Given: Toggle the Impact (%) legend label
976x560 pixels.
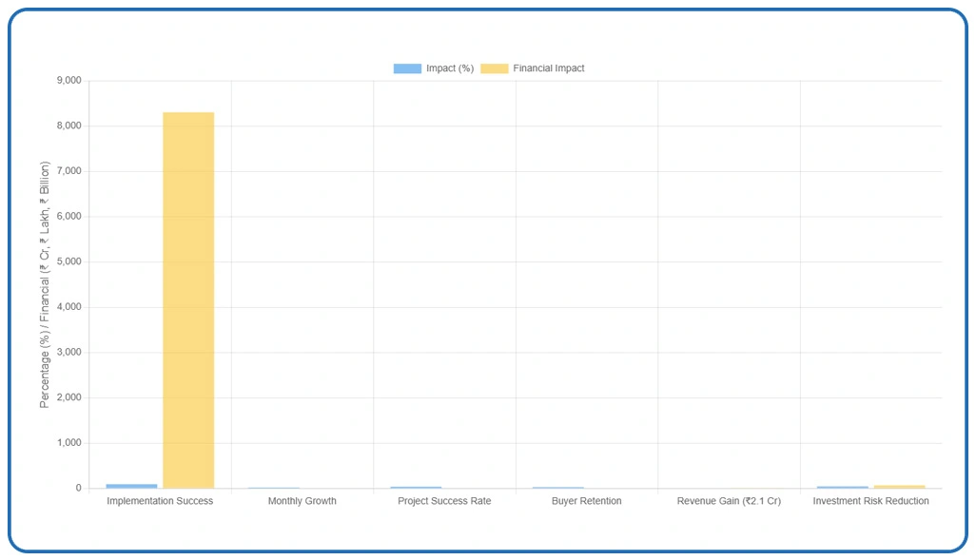Looking at the screenshot, I should click(x=450, y=68).
